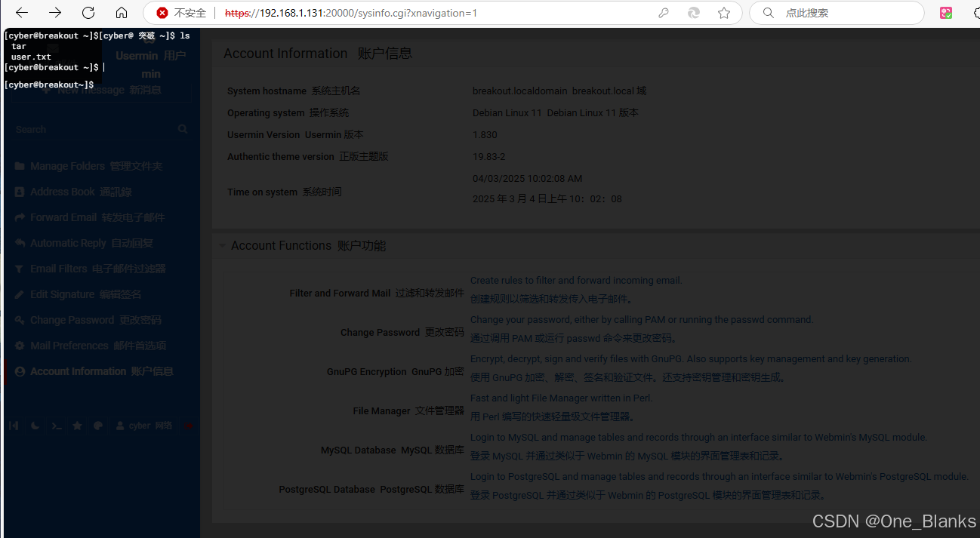This screenshot has width=980, height=538.
Task: Click the Edit Signature pencil icon
Action: click(x=20, y=294)
